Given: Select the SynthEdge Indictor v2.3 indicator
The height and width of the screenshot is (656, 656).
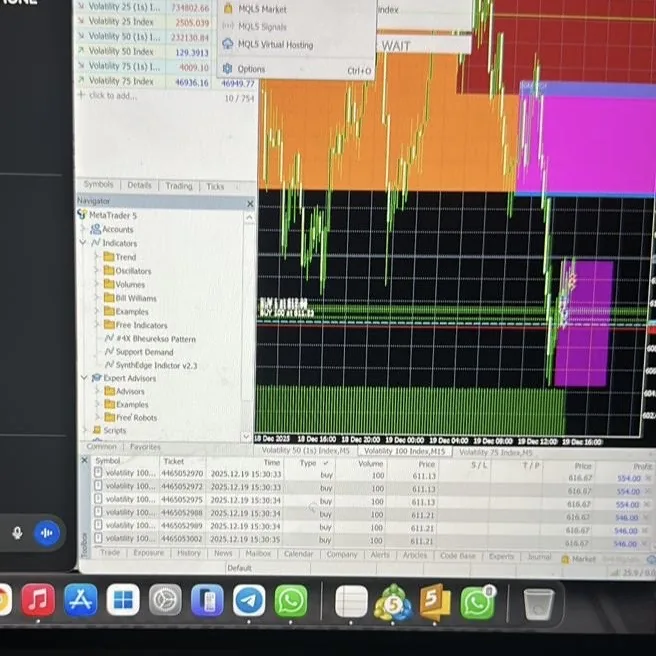Looking at the screenshot, I should coord(151,365).
